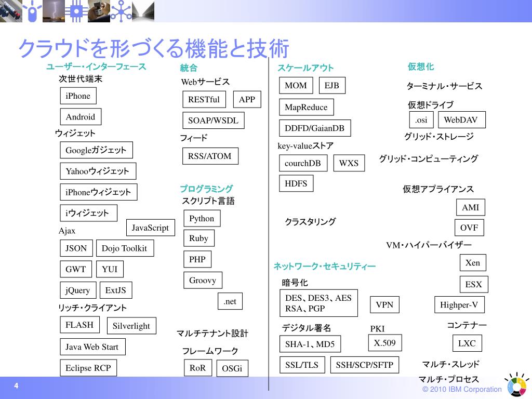
Task: Select the SSL/TLS box
Action: click(x=302, y=365)
